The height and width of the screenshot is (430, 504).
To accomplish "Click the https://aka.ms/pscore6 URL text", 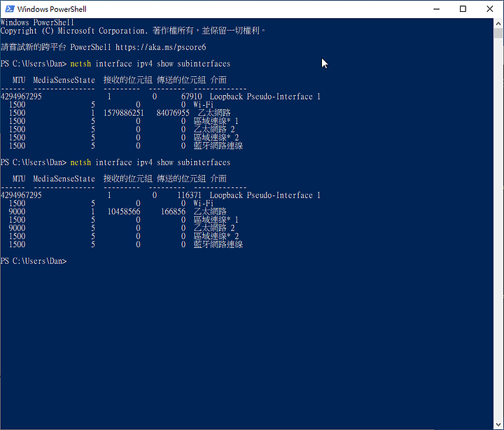I will pyautogui.click(x=161, y=48).
